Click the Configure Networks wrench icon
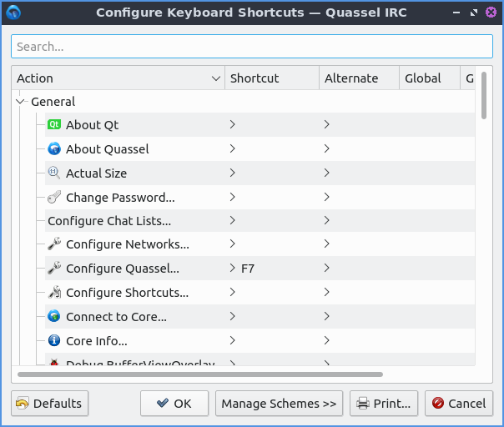The image size is (504, 427). click(x=54, y=245)
